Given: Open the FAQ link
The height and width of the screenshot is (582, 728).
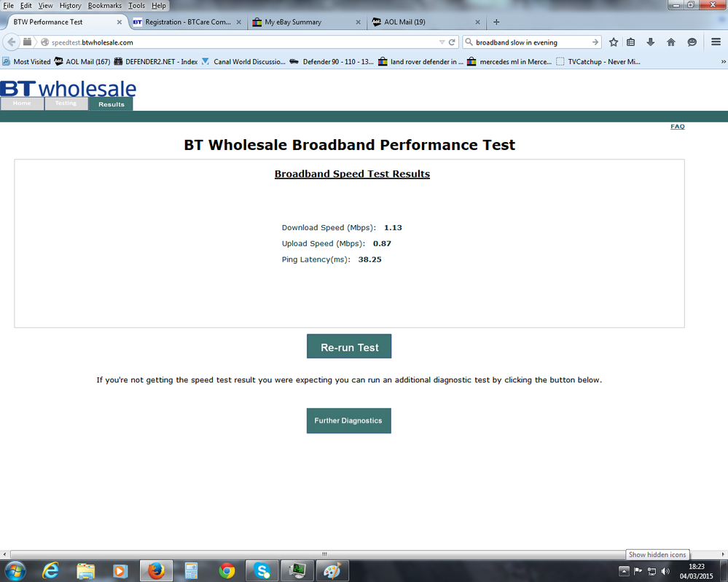Looking at the screenshot, I should coord(678,127).
